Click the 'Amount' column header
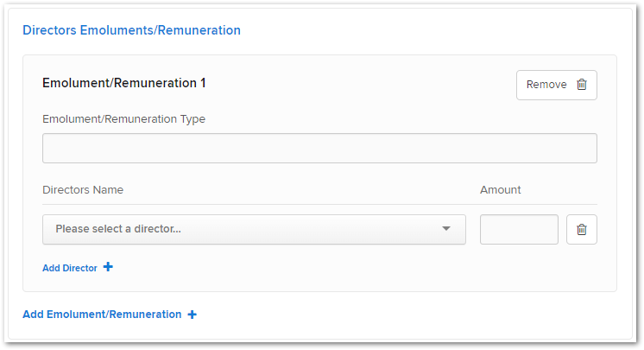The height and width of the screenshot is (350, 644). tap(500, 189)
